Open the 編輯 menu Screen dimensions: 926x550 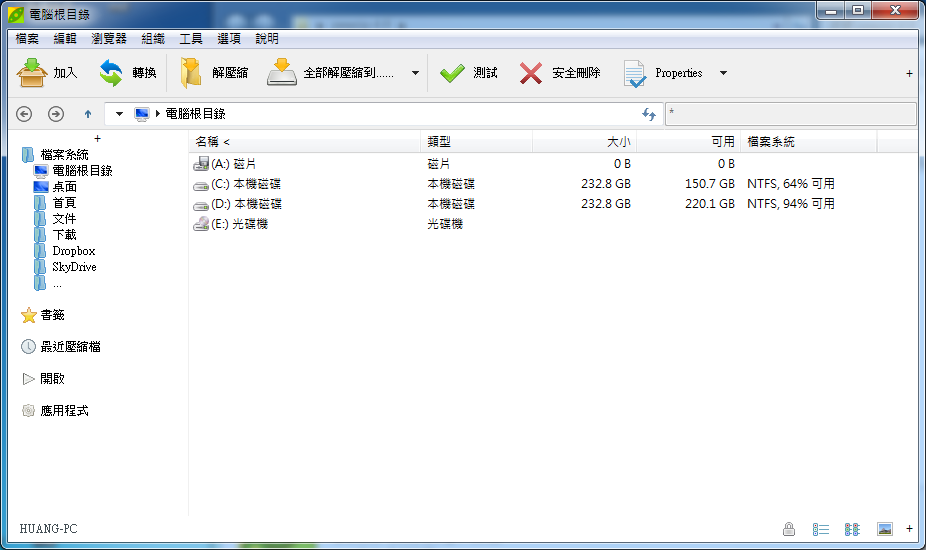pos(65,38)
